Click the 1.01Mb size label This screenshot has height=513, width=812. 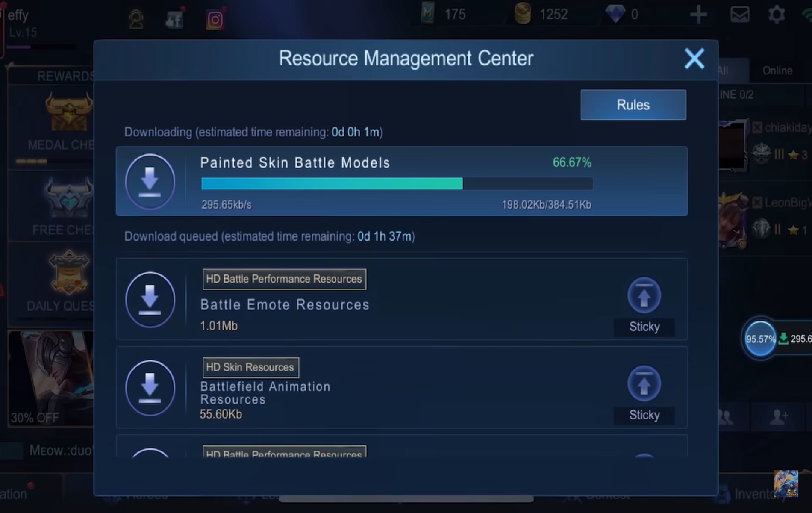click(x=219, y=326)
